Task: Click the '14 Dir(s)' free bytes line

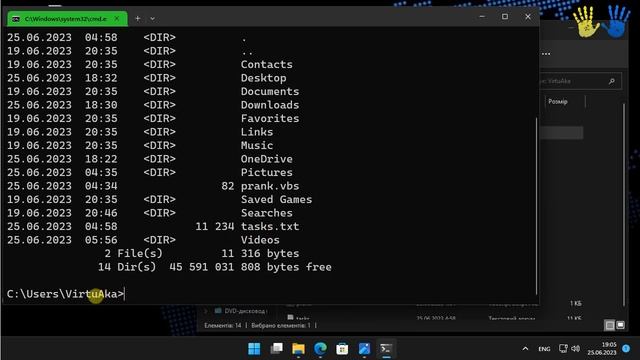Action: [x=215, y=267]
